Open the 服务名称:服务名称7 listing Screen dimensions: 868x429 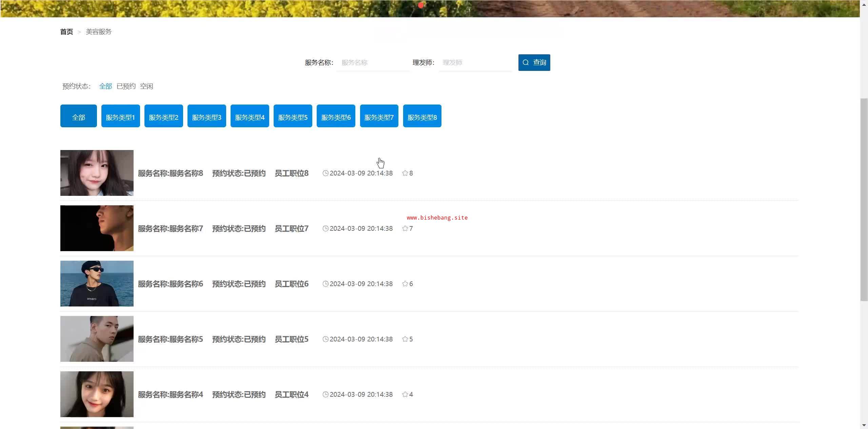[170, 228]
